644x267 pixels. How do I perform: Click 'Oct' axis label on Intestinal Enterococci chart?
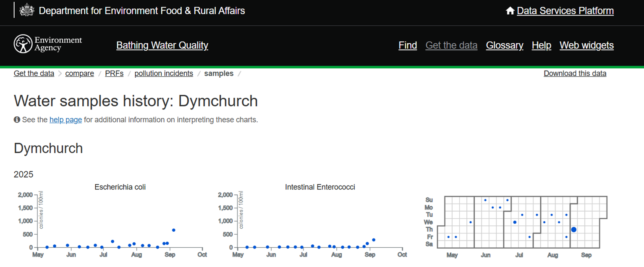(x=402, y=254)
